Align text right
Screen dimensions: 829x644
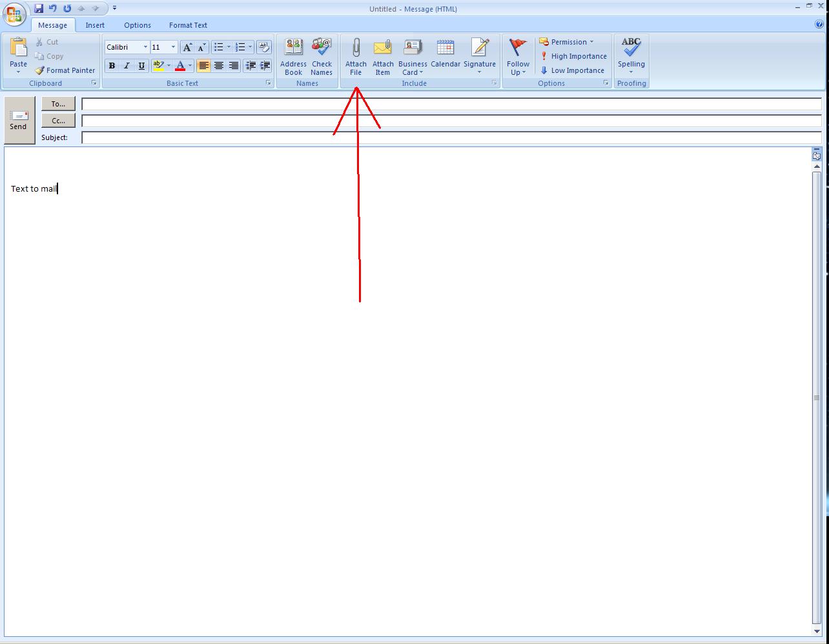coord(234,66)
